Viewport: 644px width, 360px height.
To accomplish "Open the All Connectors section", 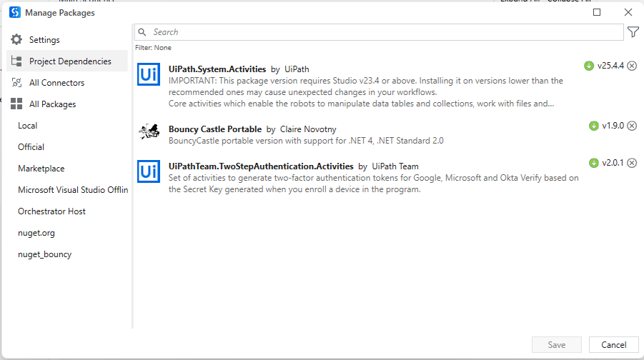I will (56, 83).
